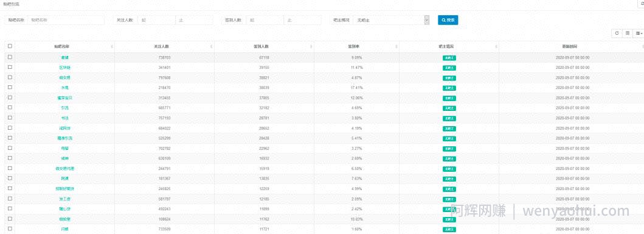Click the 702782 follower count cell
Image resolution: width=644 pixels, height=234 pixels.
(x=164, y=148)
